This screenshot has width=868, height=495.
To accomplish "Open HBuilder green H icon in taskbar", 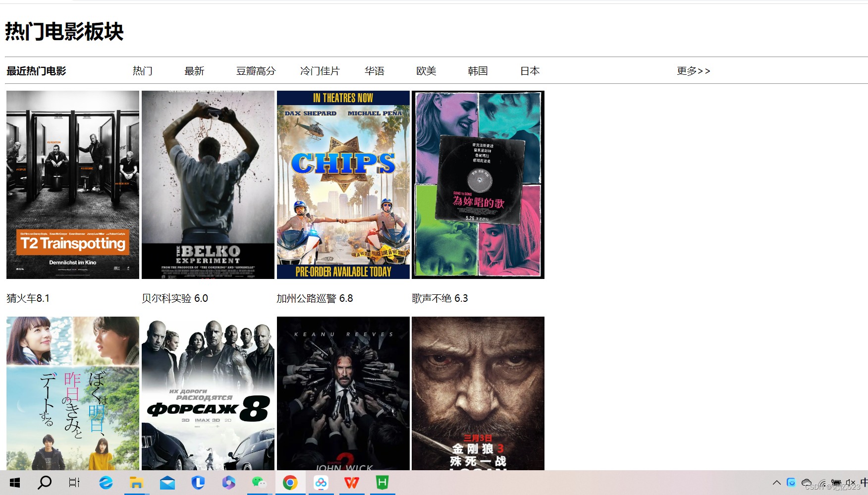I will 382,483.
